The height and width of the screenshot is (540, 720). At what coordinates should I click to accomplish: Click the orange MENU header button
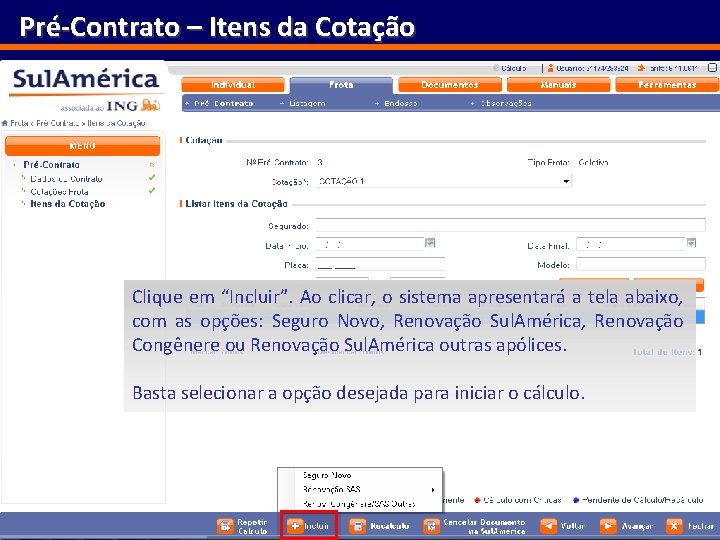83,146
